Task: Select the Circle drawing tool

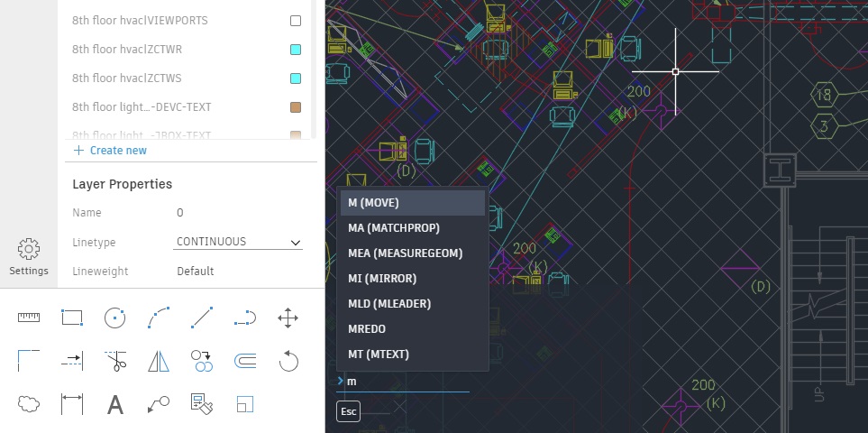Action: pos(115,318)
